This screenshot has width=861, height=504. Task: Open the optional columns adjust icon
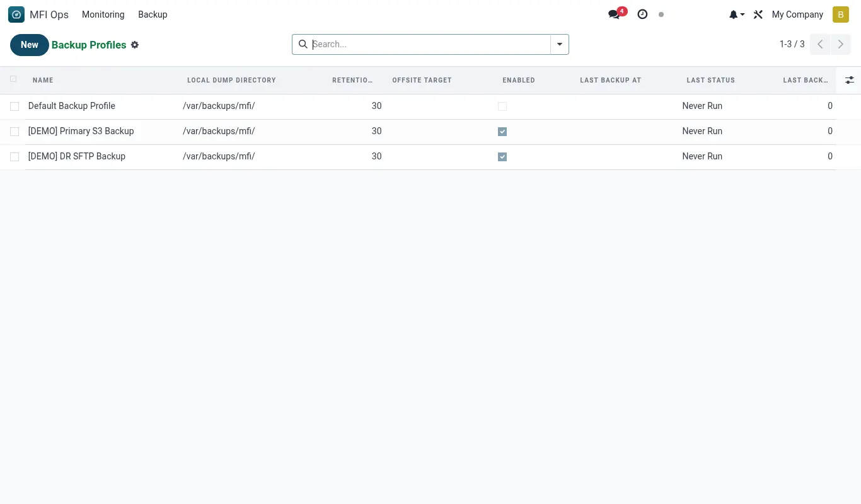850,80
